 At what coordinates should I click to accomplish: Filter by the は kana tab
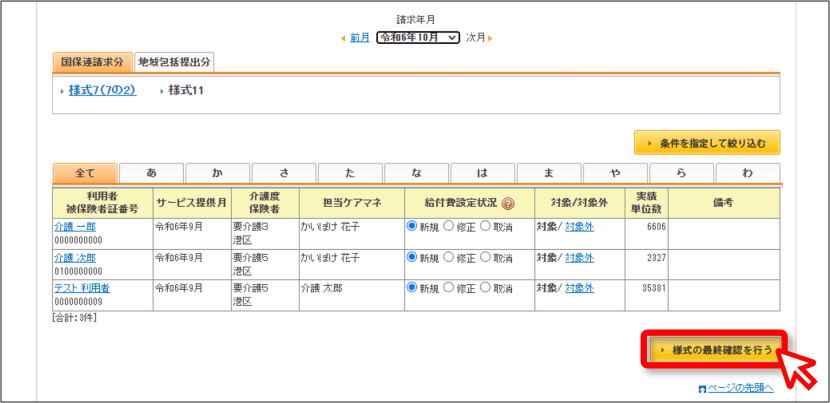coord(482,173)
